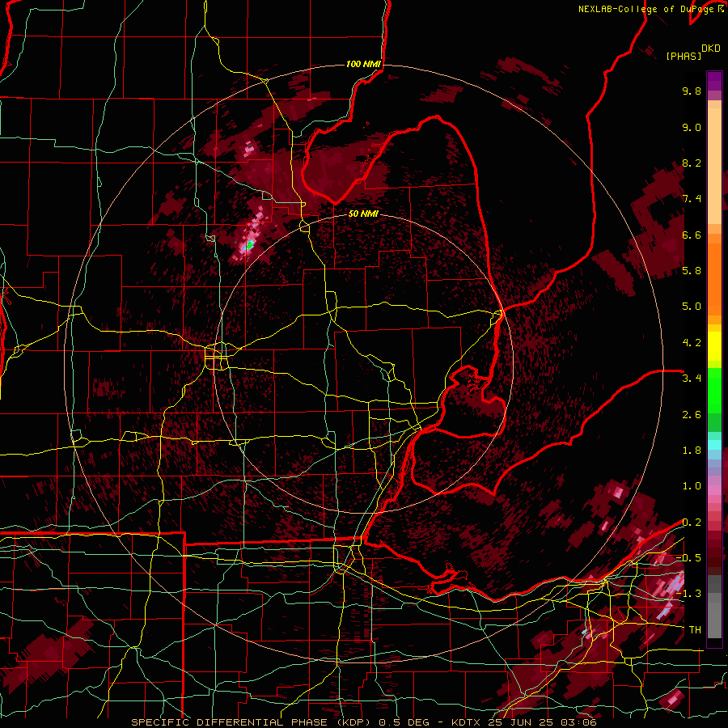This screenshot has height=728, width=728.
Task: Click the 1.8 legend value
Action: 692,451
